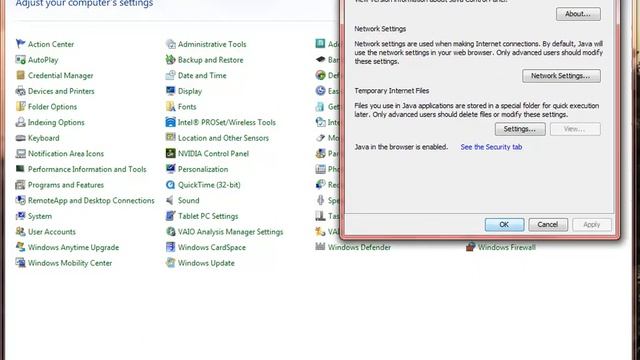The image size is (640, 360).
Task: Open Date and Time icon
Action: [170, 75]
